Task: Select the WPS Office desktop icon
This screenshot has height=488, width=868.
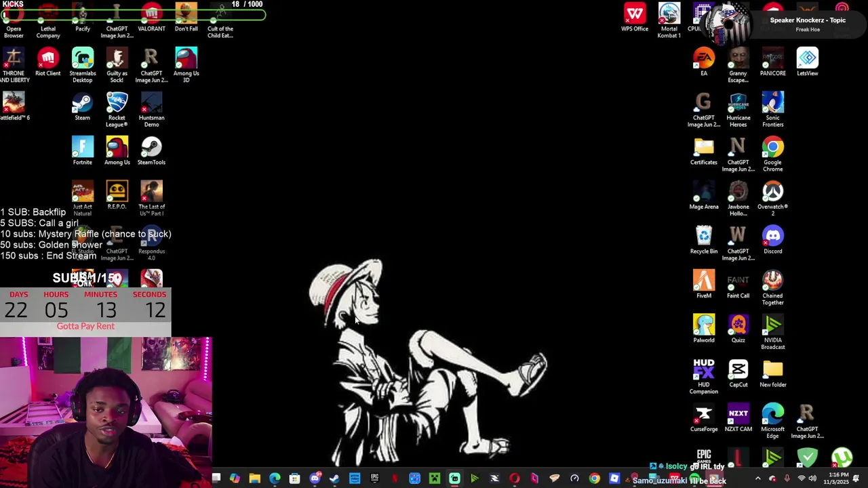Action: (635, 18)
